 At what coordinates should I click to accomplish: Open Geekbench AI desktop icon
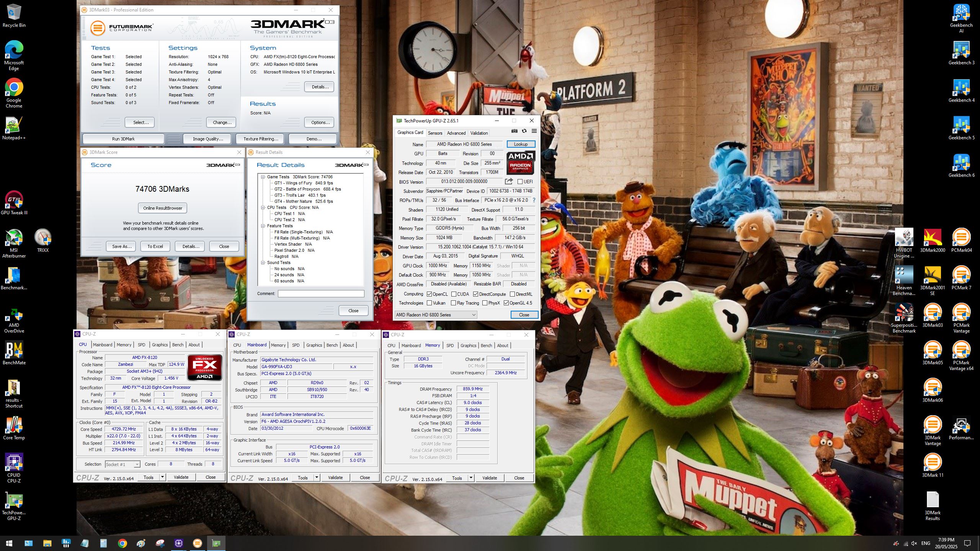(961, 18)
